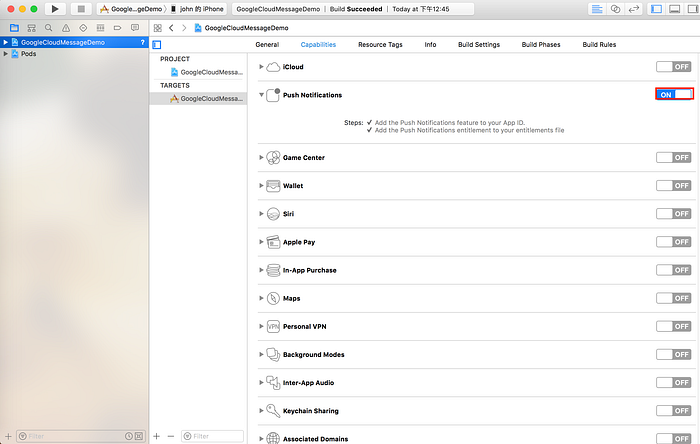The height and width of the screenshot is (444, 700).
Task: Show only source-controlled files filter
Action: tap(139, 436)
